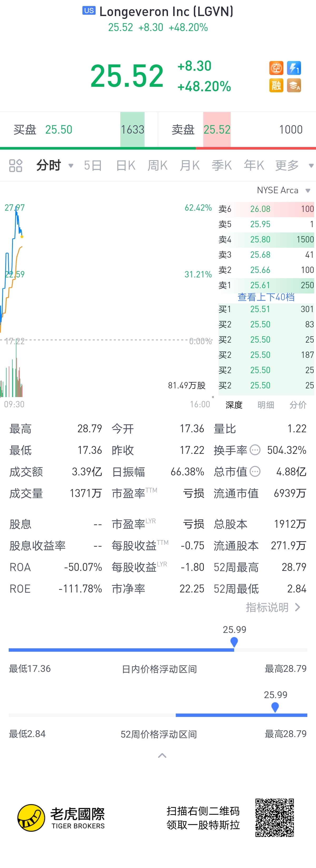Tap the 市净率 value 22.25
Image resolution: width=316 pixels, height=868 pixels.
192,589
